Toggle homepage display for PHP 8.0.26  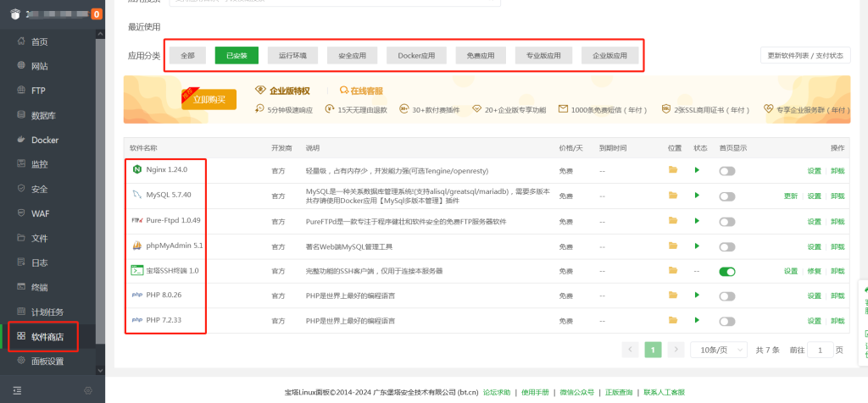pyautogui.click(x=726, y=296)
